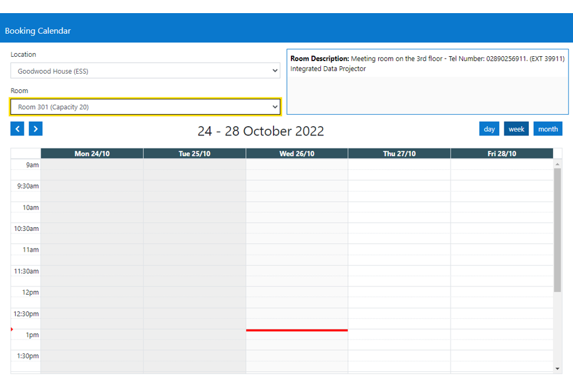Click the 9:30am slot on Fri 28/10
The image size is (573, 392).
coord(502,185)
